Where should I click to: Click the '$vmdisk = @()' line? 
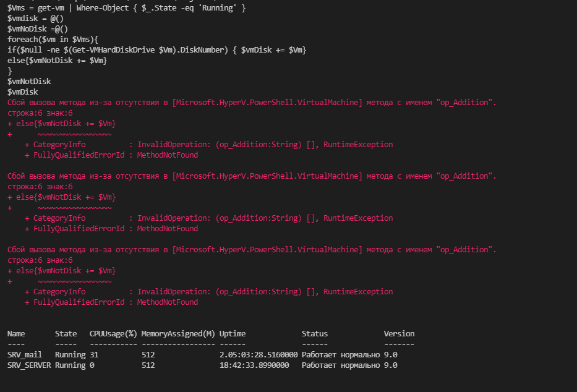(x=35, y=19)
